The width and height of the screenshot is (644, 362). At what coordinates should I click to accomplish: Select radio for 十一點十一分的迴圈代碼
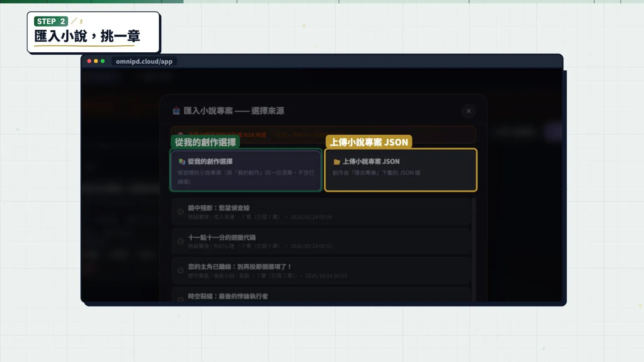pyautogui.click(x=180, y=241)
